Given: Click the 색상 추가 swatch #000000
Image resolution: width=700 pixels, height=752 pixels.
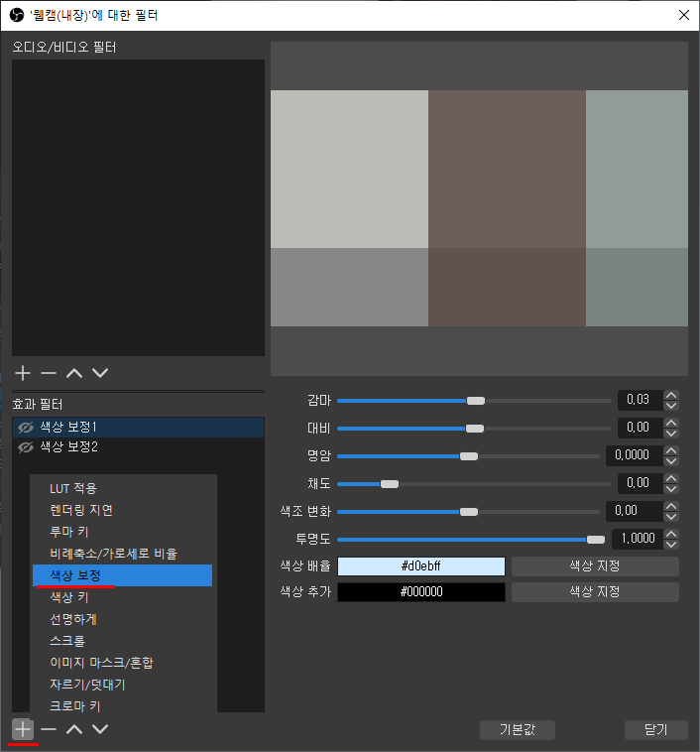Looking at the screenshot, I should pos(421,592).
